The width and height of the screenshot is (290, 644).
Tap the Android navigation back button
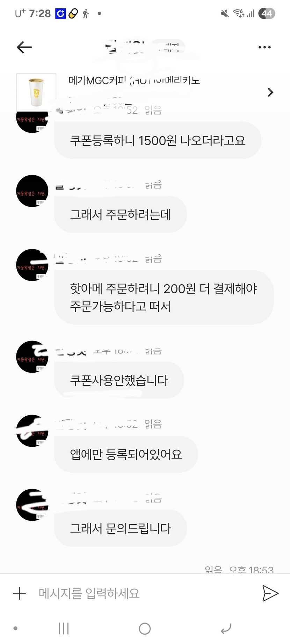tap(226, 629)
